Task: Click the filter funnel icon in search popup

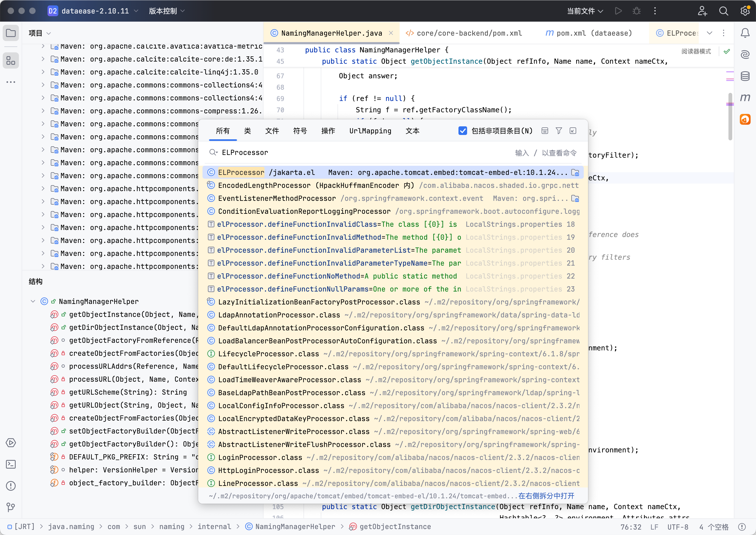Action: tap(559, 131)
